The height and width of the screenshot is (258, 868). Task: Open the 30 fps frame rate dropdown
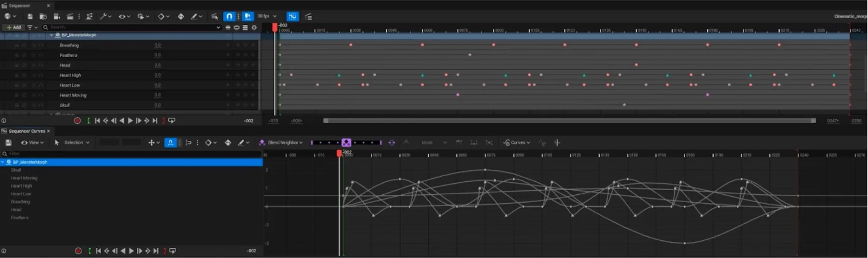tap(267, 17)
